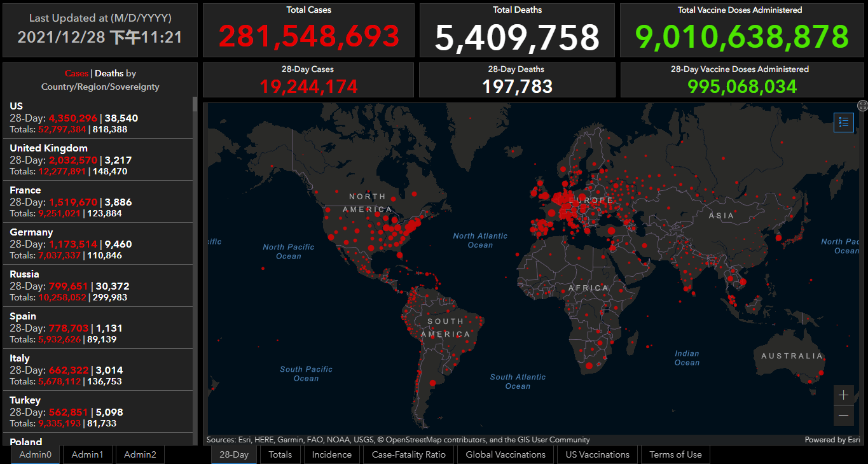Viewport: 868px width, 464px height.
Task: Select the 28-Day tab
Action: (x=234, y=454)
